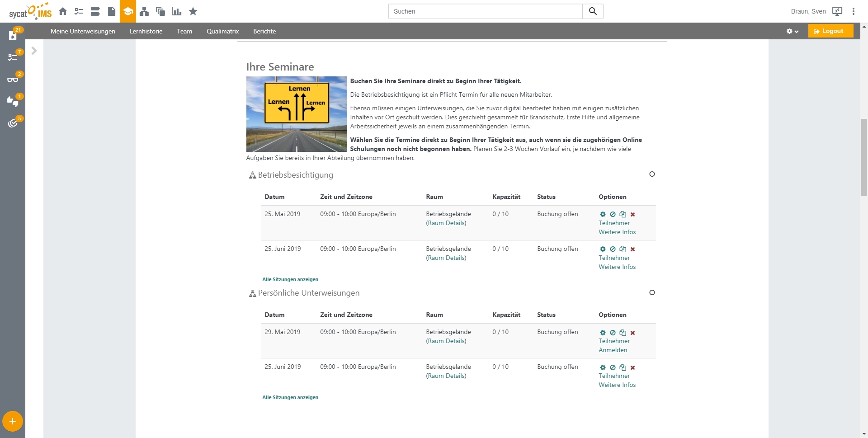Cancel the 25. Mai 2019 session via ban icon

click(x=613, y=214)
